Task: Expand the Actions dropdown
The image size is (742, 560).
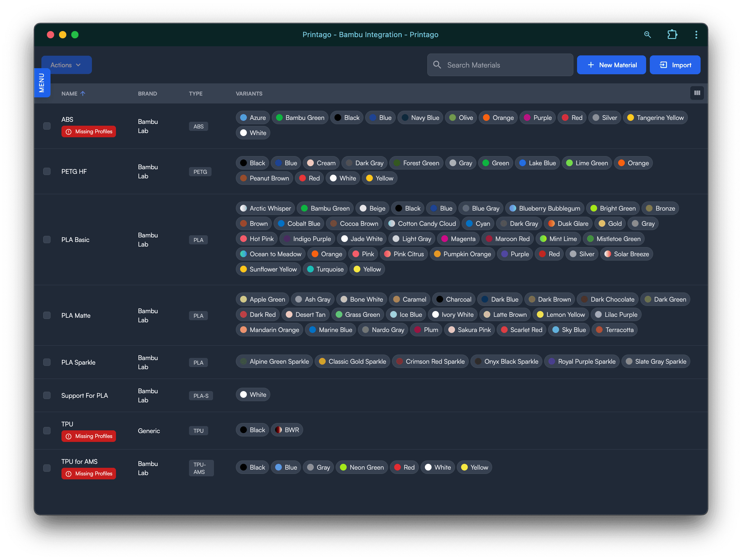Action: click(x=66, y=65)
